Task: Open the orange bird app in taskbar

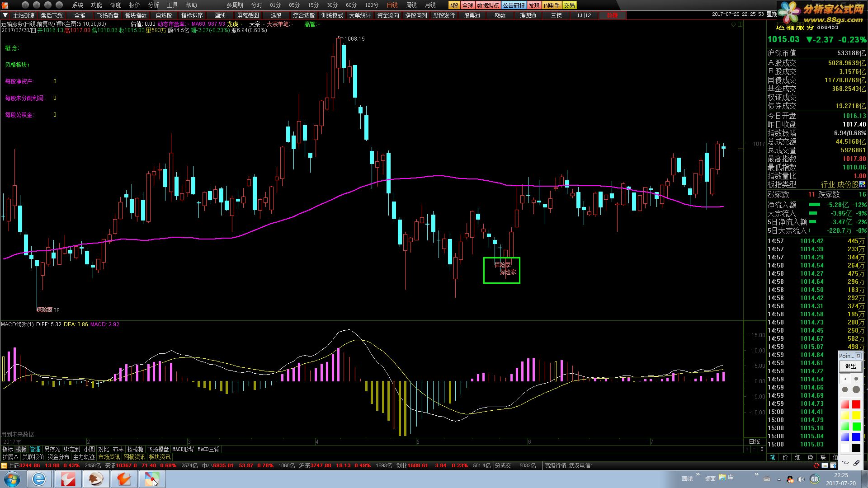Action: pyautogui.click(x=124, y=479)
